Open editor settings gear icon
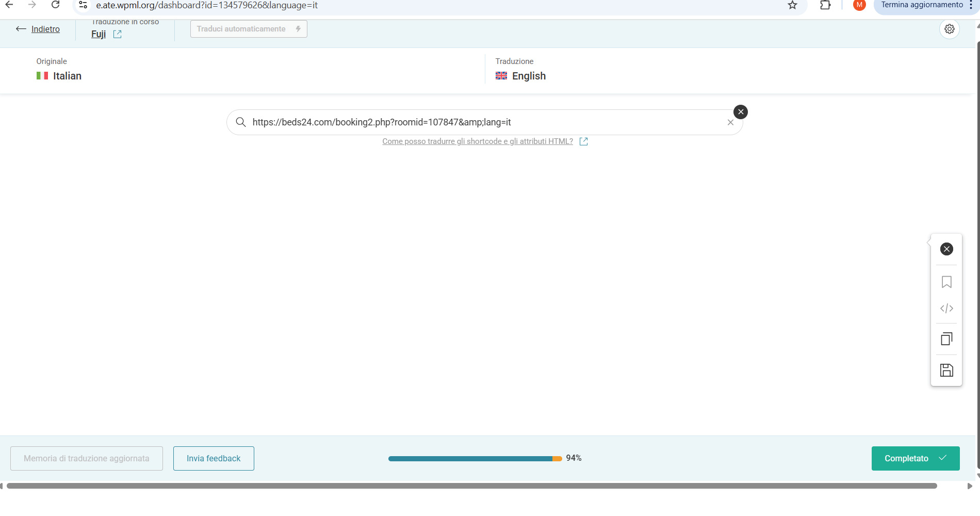Screen dimensions: 980x516 950,29
